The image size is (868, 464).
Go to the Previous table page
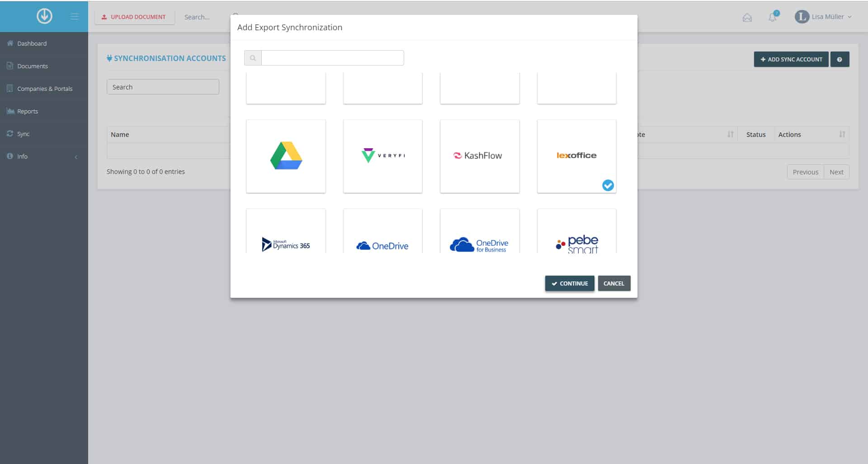pos(805,172)
